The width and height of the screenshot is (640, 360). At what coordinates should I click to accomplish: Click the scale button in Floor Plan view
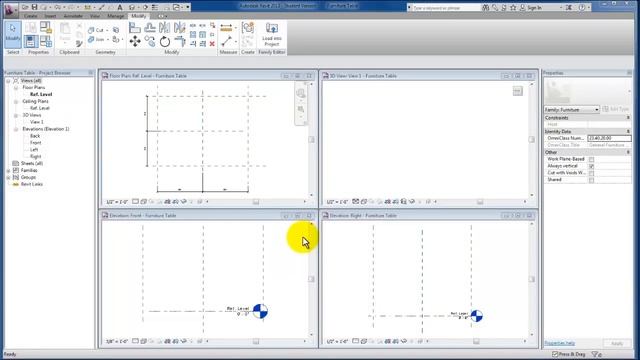click(x=117, y=202)
